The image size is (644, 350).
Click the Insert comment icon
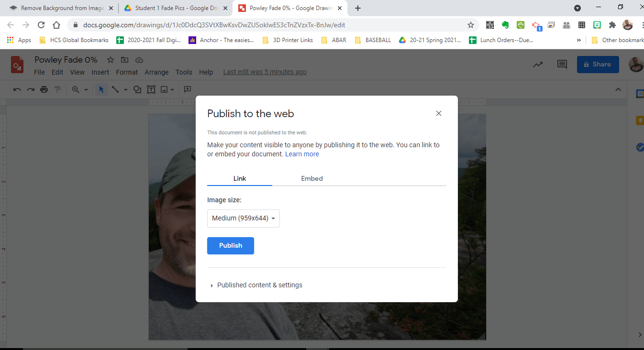[187, 89]
